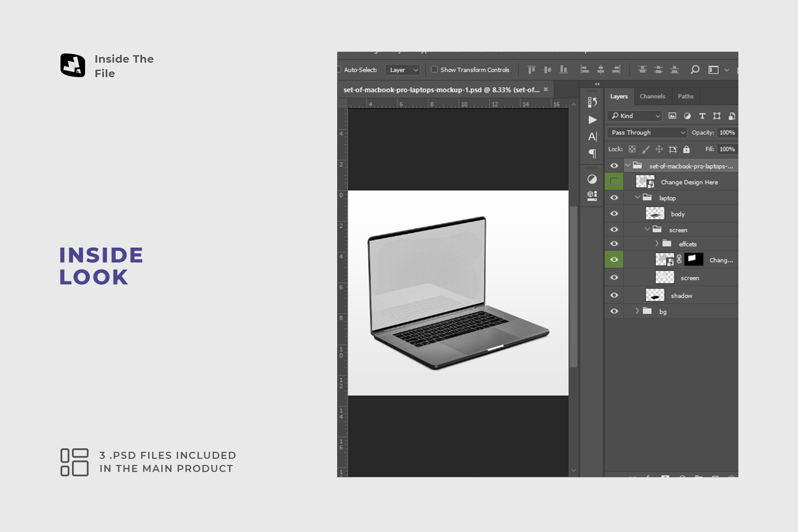Open the Auto-Select Layer dropdown
This screenshot has height=532, width=798.
(403, 70)
